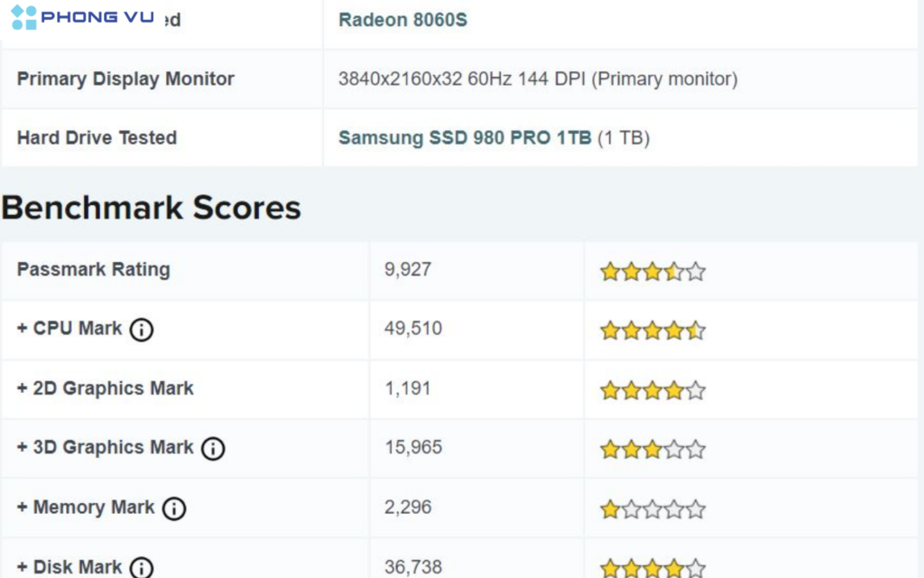924x578 pixels.
Task: Click the Passmark Rating star rating
Action: pyautogui.click(x=652, y=271)
